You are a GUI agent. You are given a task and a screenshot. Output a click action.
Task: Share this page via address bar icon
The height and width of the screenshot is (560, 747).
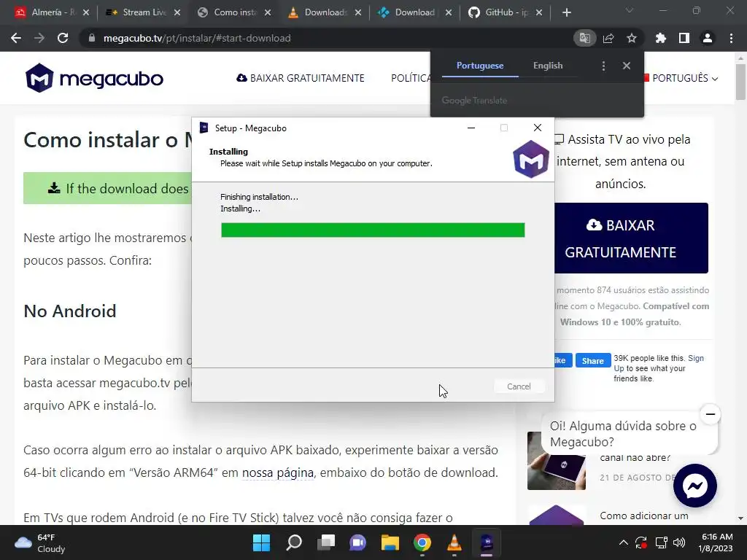608,38
